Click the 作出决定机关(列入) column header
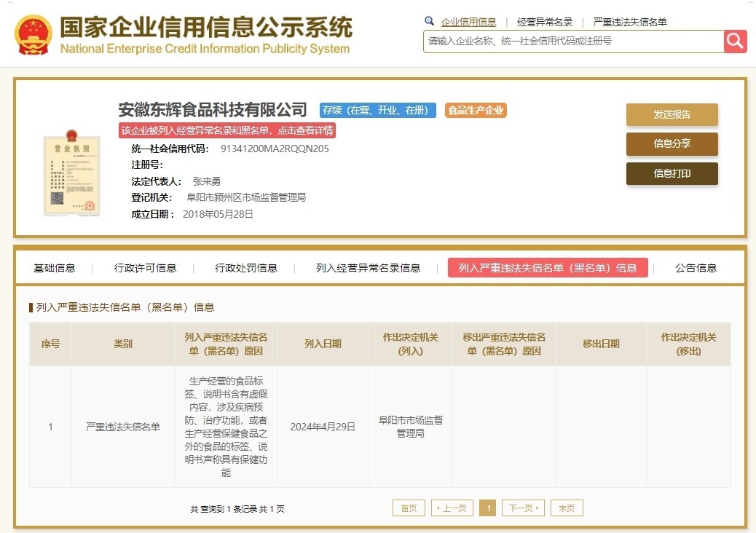 point(410,344)
